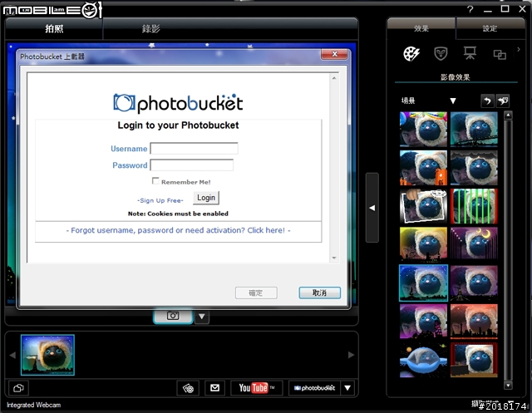Apply the Eiffel tower purple scene effect
The width and height of the screenshot is (532, 413).
(474, 283)
